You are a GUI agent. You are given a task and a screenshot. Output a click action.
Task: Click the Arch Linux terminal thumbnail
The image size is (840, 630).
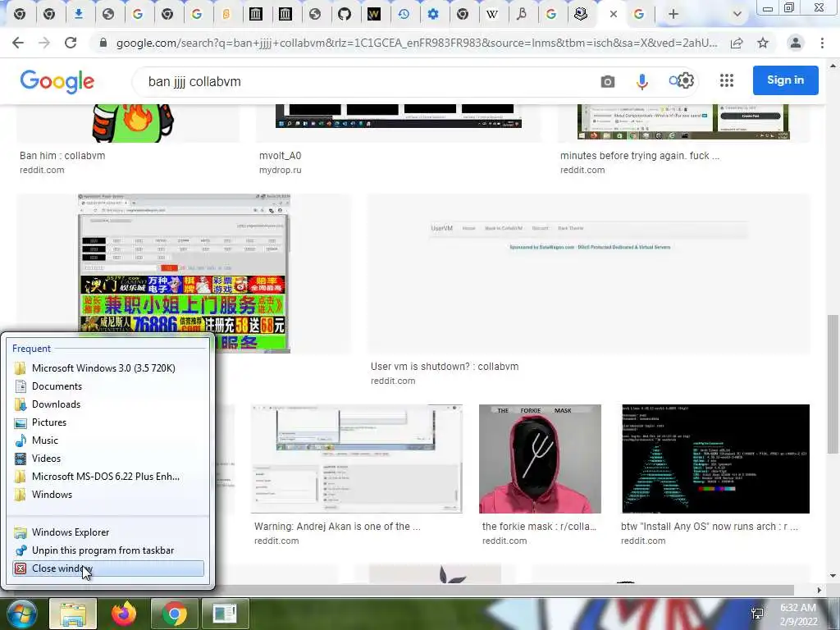tap(715, 459)
